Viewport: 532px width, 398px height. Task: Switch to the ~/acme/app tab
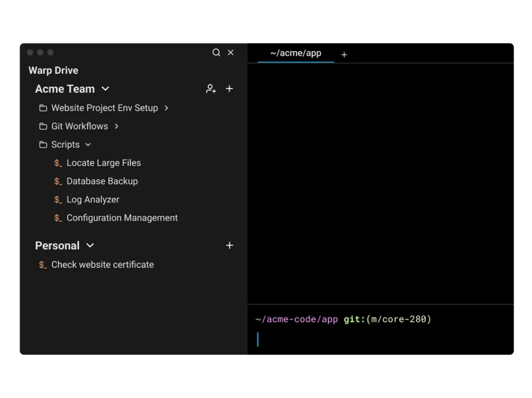point(295,53)
